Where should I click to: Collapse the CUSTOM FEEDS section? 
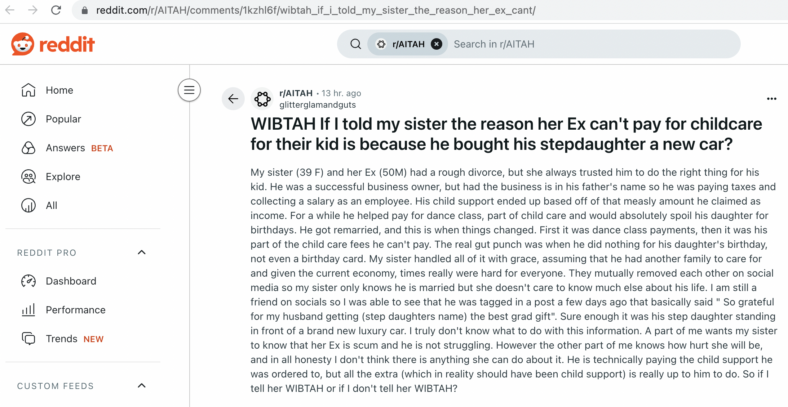[x=142, y=385]
